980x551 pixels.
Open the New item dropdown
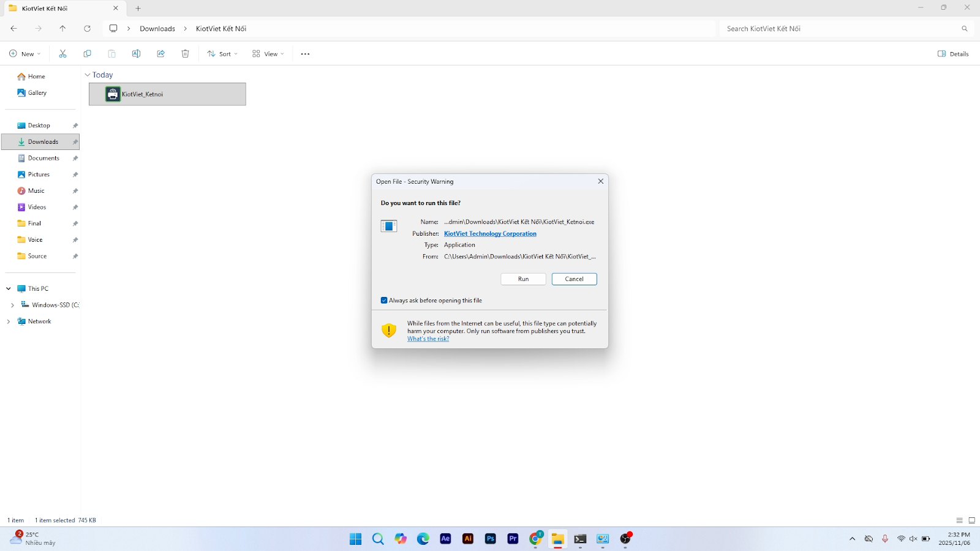tap(25, 54)
